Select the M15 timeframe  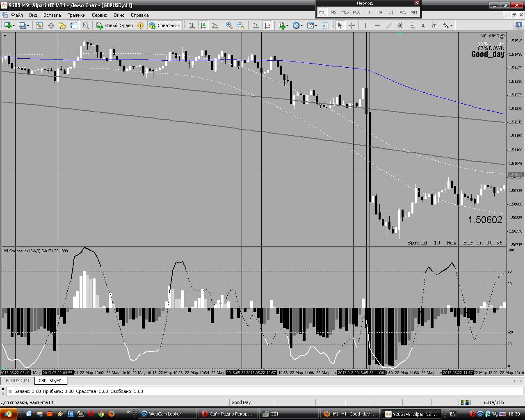click(345, 12)
